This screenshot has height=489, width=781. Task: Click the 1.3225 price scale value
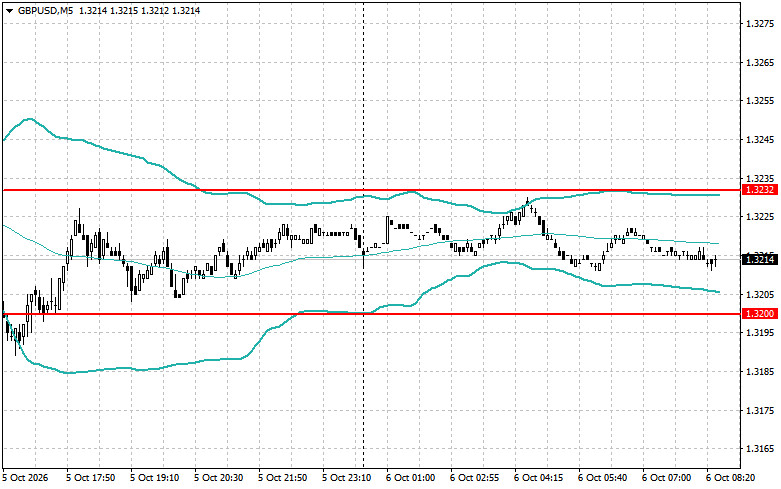tap(761, 217)
